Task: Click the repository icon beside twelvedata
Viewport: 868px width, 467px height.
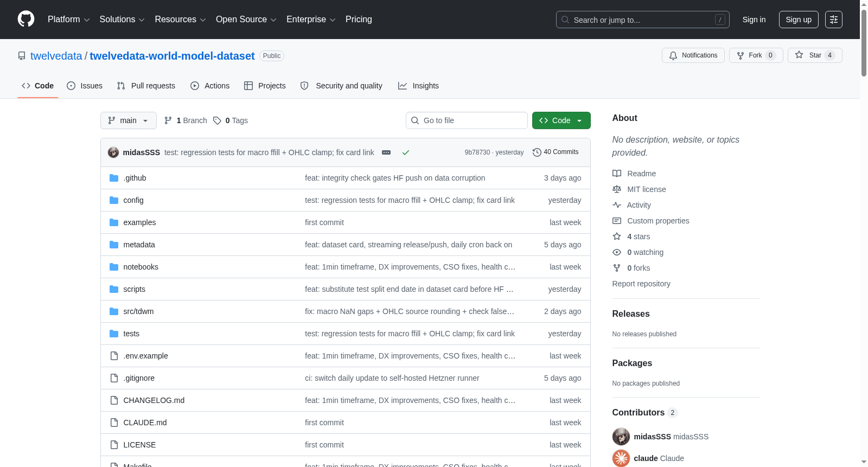Action: [22, 56]
